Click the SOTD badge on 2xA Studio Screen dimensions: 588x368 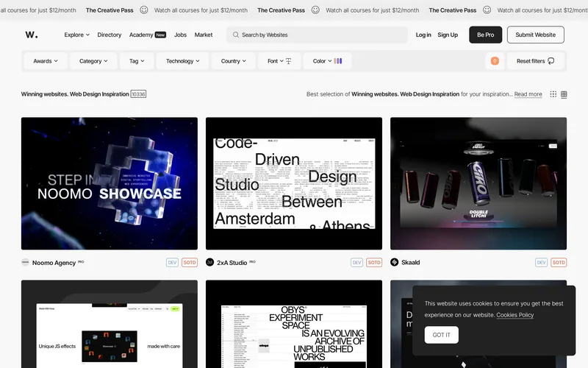tap(374, 263)
